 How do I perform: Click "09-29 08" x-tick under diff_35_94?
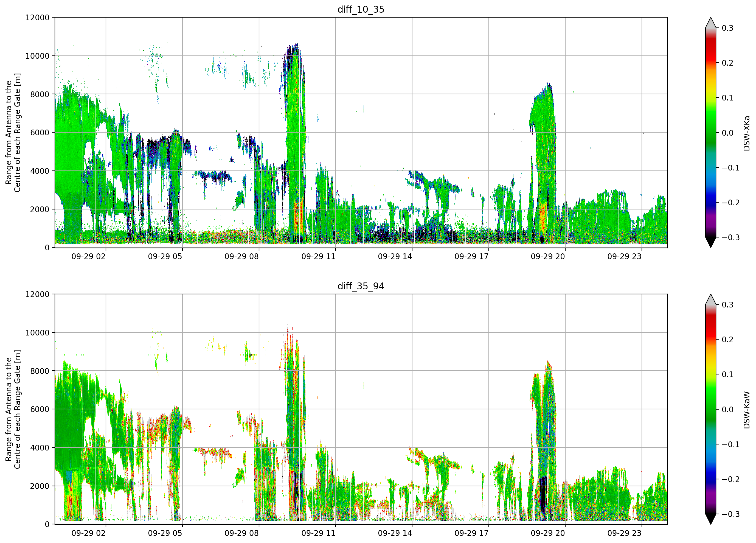pos(242,533)
